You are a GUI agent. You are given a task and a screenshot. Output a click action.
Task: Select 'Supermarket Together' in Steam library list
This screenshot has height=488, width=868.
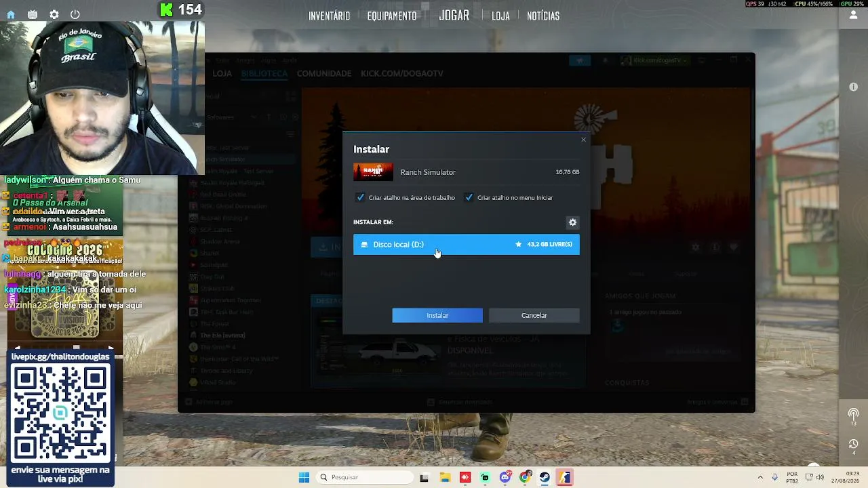pyautogui.click(x=231, y=300)
